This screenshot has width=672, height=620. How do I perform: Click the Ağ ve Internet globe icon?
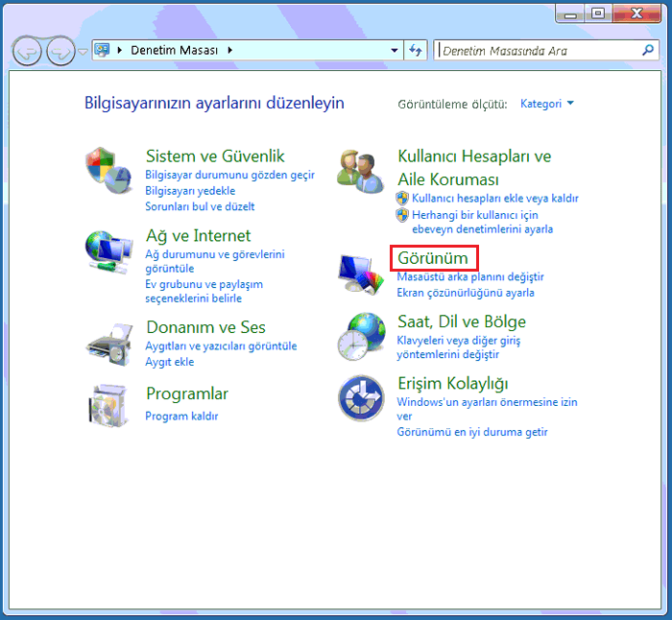tap(108, 252)
